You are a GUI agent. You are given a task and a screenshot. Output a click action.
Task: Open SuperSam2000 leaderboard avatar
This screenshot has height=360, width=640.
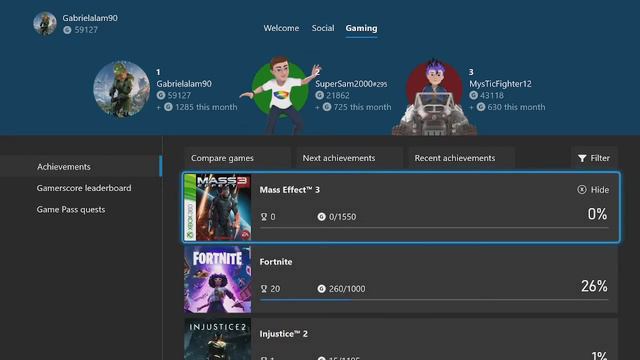click(281, 96)
